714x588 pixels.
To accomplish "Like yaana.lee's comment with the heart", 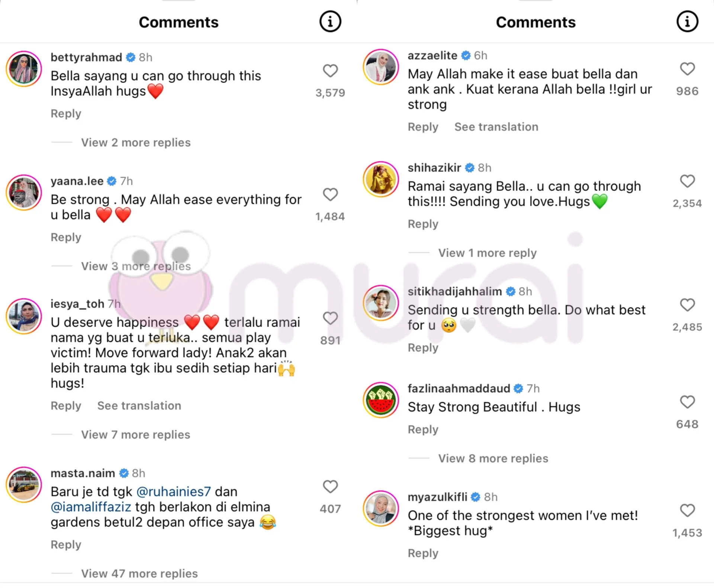I will coord(330,194).
